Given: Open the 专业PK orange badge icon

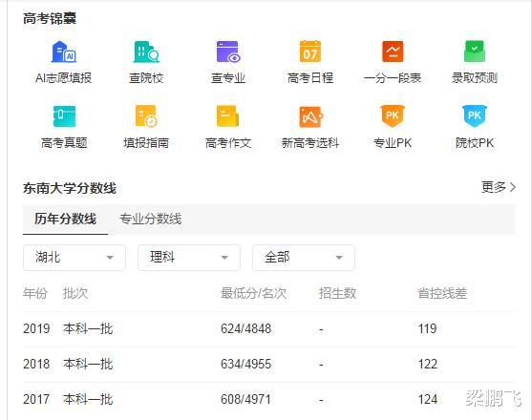Looking at the screenshot, I should point(393,115).
